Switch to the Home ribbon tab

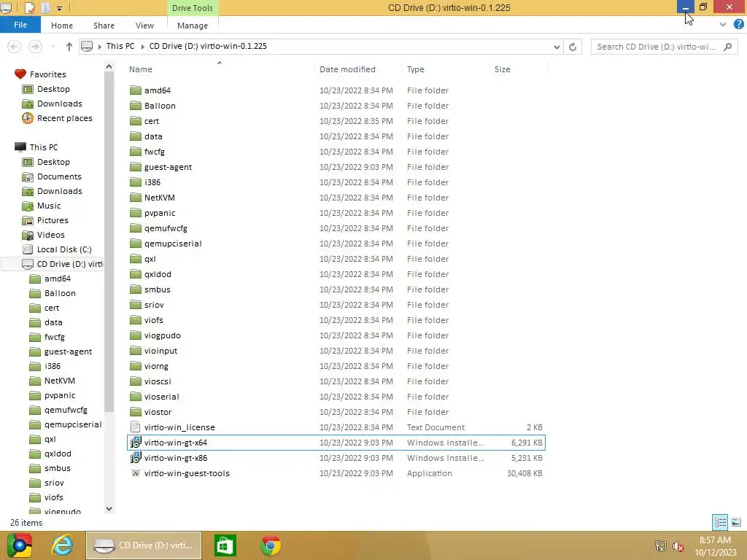click(62, 26)
